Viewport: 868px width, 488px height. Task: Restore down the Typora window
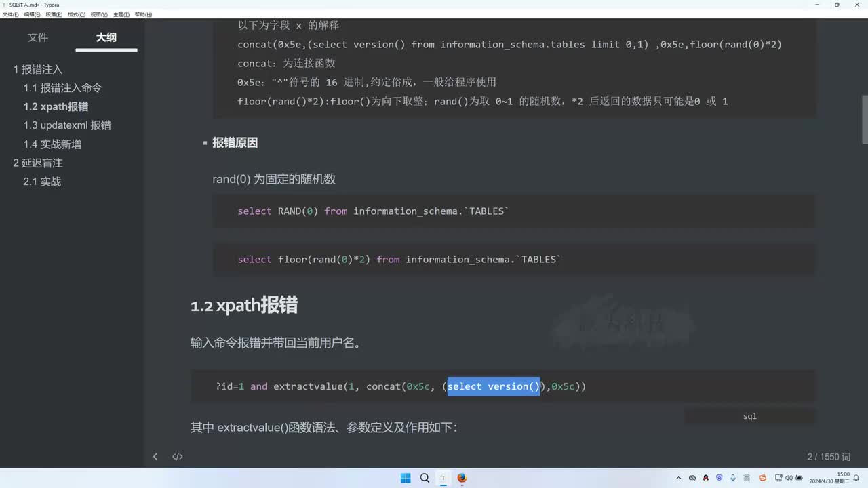click(x=837, y=5)
